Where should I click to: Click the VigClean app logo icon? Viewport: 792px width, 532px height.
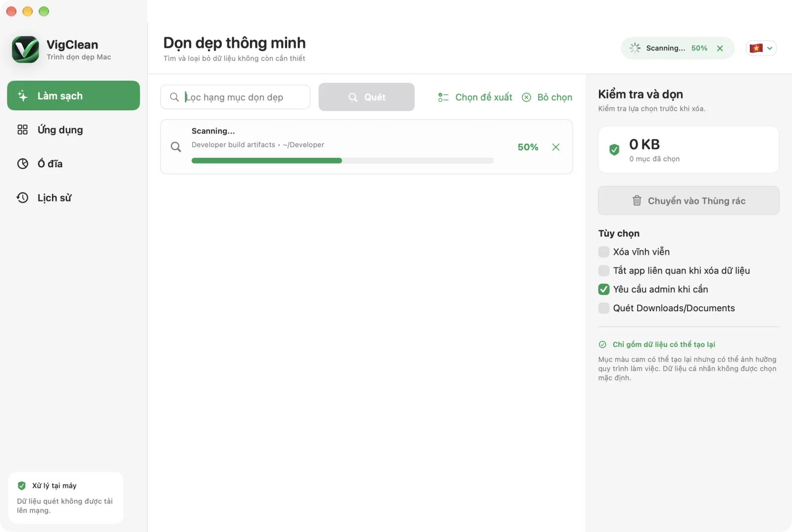click(x=25, y=49)
